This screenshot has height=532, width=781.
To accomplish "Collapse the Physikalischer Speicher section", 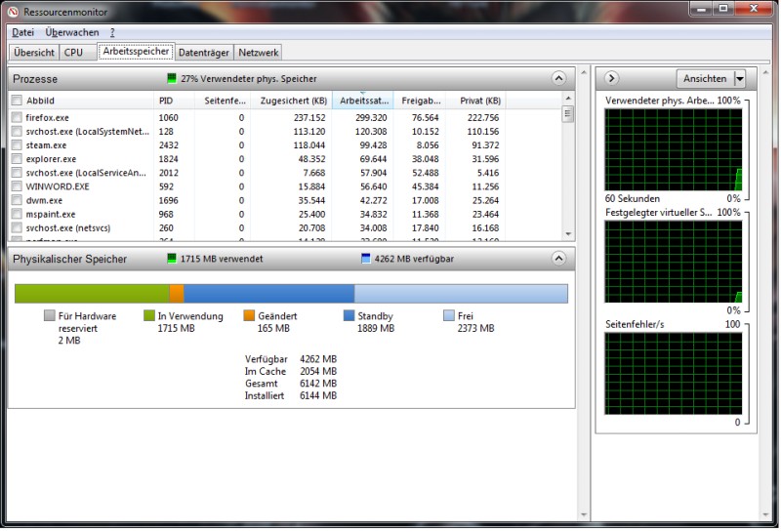I will pyautogui.click(x=558, y=259).
